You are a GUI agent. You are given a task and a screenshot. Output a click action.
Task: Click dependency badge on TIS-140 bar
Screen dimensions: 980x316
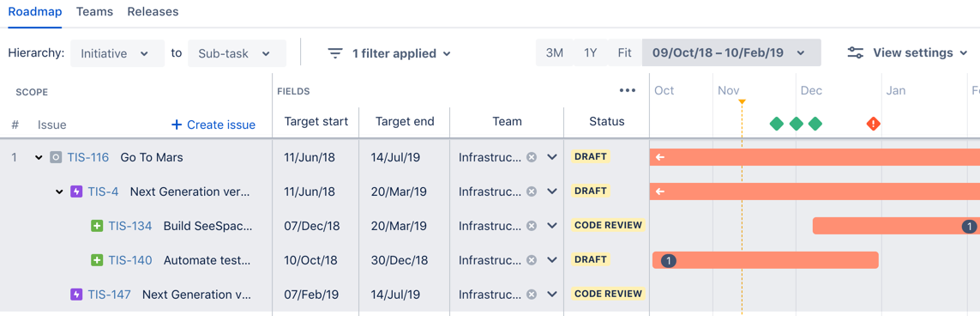tap(669, 260)
